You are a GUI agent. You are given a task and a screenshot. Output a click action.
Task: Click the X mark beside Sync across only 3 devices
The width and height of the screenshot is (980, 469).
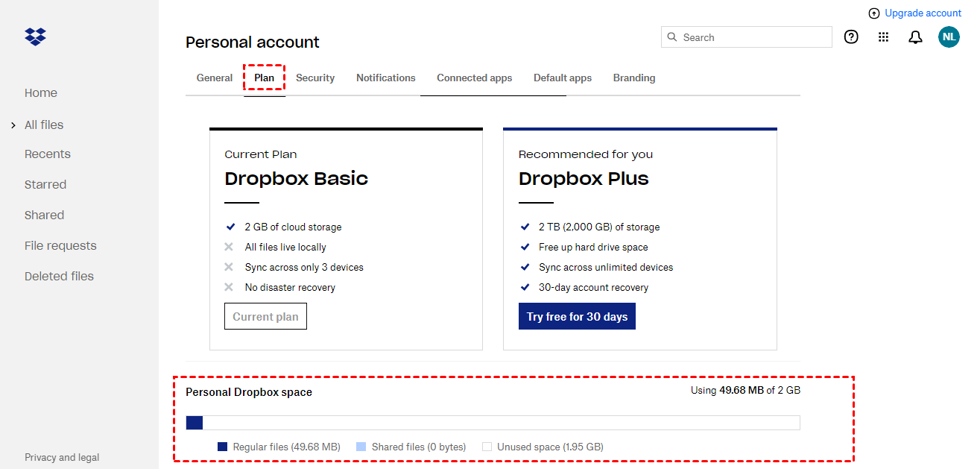(230, 267)
